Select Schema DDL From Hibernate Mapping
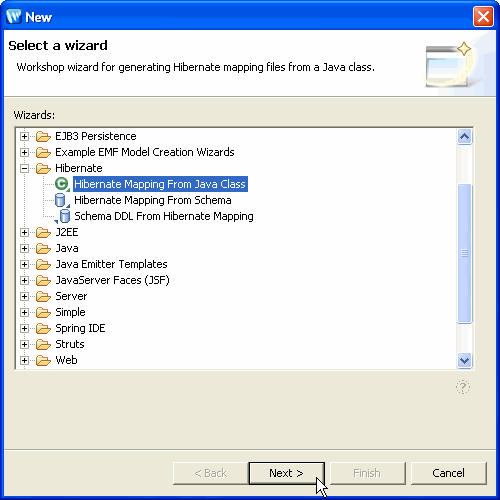Image resolution: width=500 pixels, height=500 pixels. tap(164, 216)
